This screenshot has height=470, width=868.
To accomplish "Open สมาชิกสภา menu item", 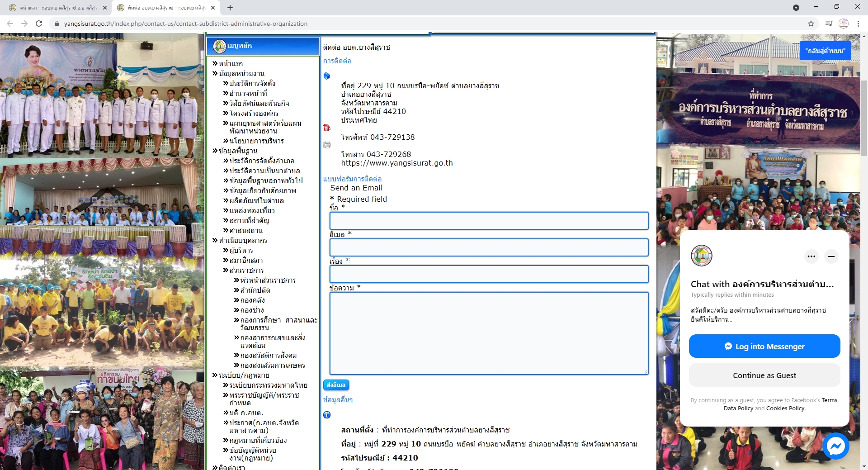I will [x=246, y=260].
